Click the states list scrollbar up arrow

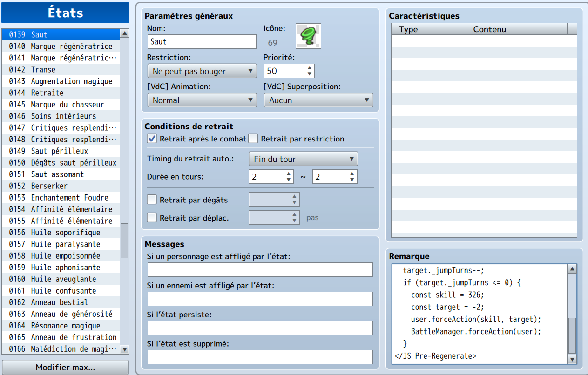(x=124, y=33)
